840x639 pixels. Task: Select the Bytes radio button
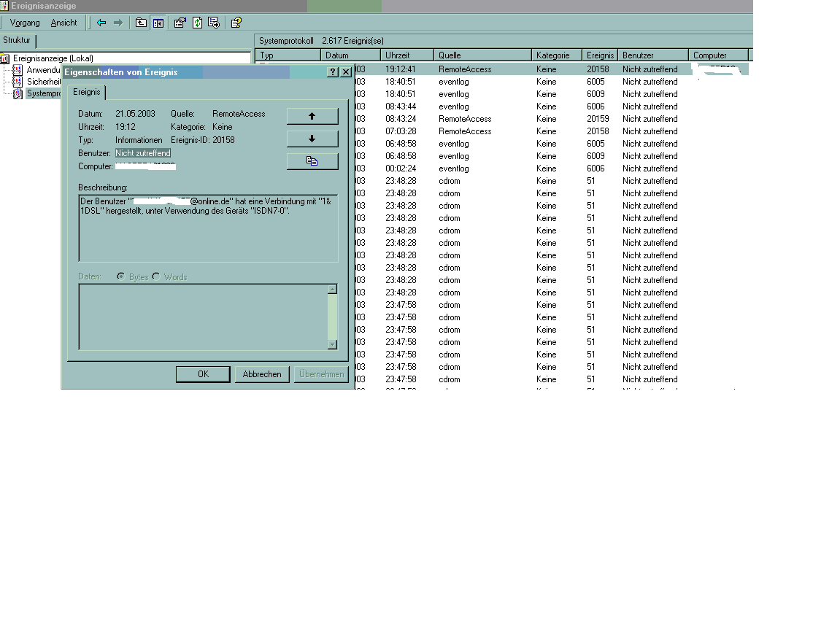[121, 276]
